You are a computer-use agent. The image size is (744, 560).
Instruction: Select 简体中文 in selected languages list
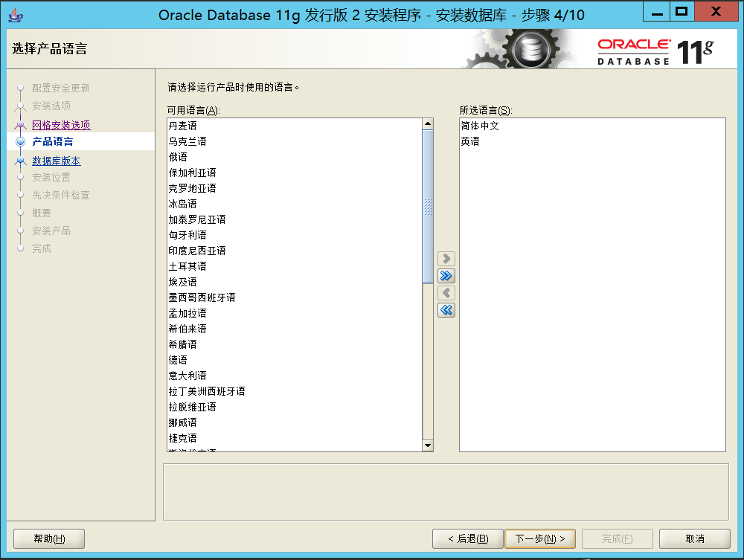click(x=592, y=126)
